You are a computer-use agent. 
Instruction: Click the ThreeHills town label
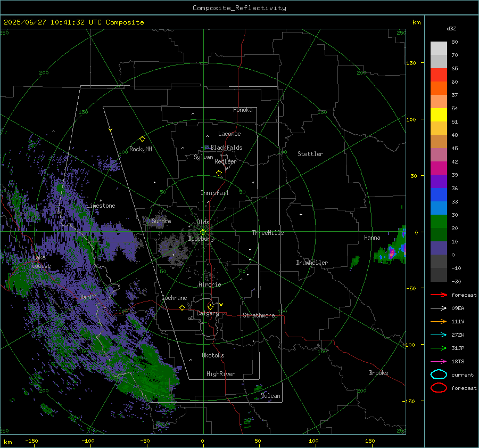pos(268,233)
